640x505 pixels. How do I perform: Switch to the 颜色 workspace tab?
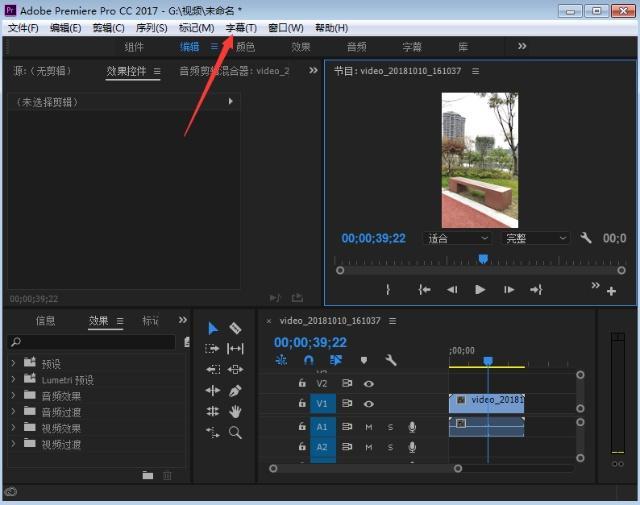coord(245,47)
